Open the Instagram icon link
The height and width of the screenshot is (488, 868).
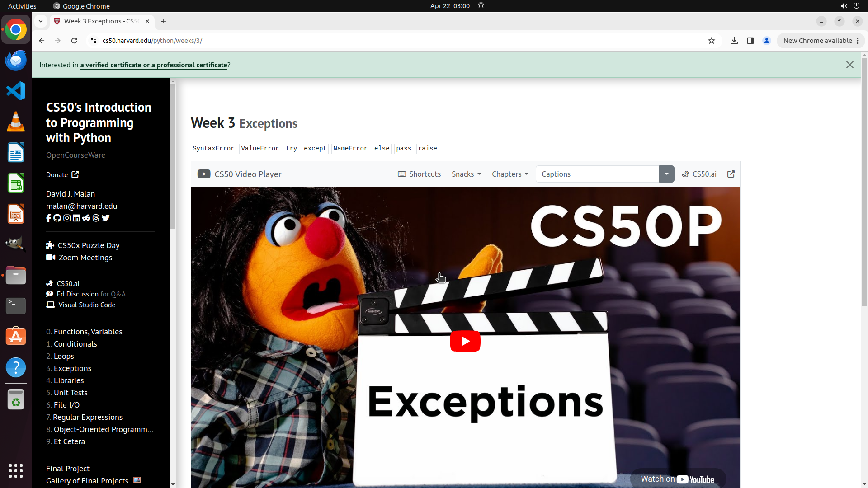67,218
